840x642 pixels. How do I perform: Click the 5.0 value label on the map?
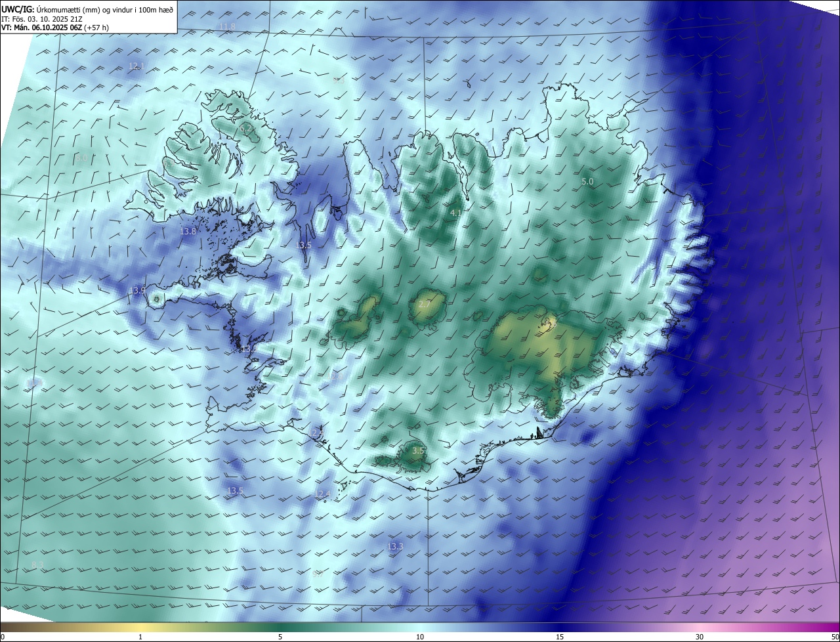pyautogui.click(x=587, y=182)
